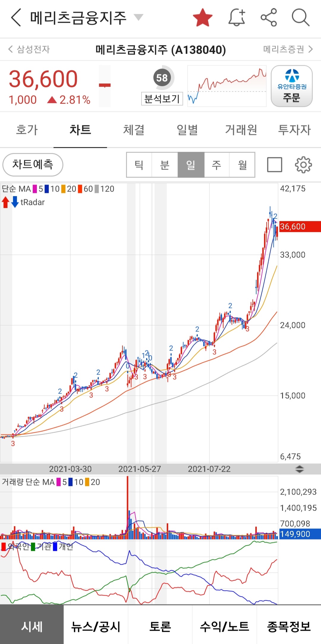Switch to the 거래원 tab
The height and width of the screenshot is (644, 321).
241,130
